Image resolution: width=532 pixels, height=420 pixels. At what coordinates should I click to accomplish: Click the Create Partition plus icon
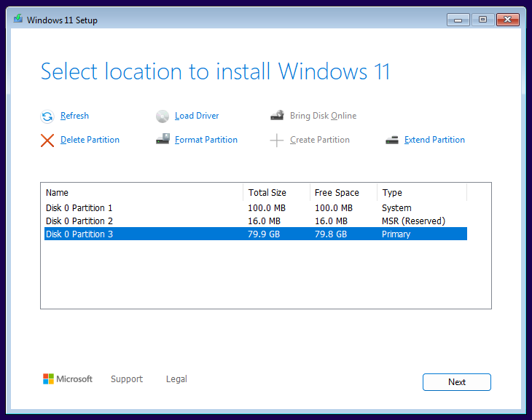[x=277, y=140]
